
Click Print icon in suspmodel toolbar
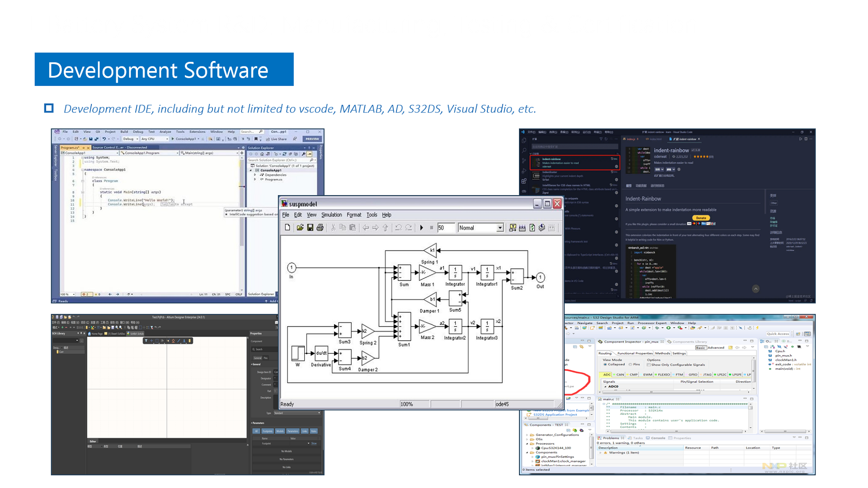(320, 228)
